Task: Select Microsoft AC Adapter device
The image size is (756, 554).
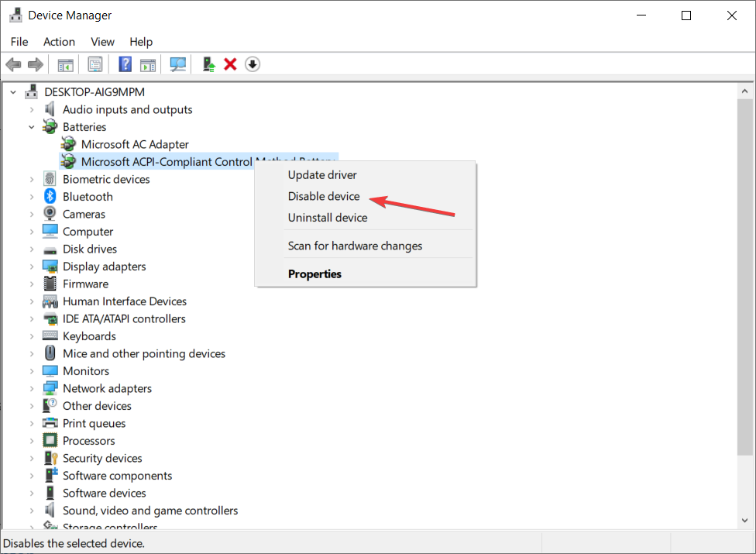Action: 135,144
